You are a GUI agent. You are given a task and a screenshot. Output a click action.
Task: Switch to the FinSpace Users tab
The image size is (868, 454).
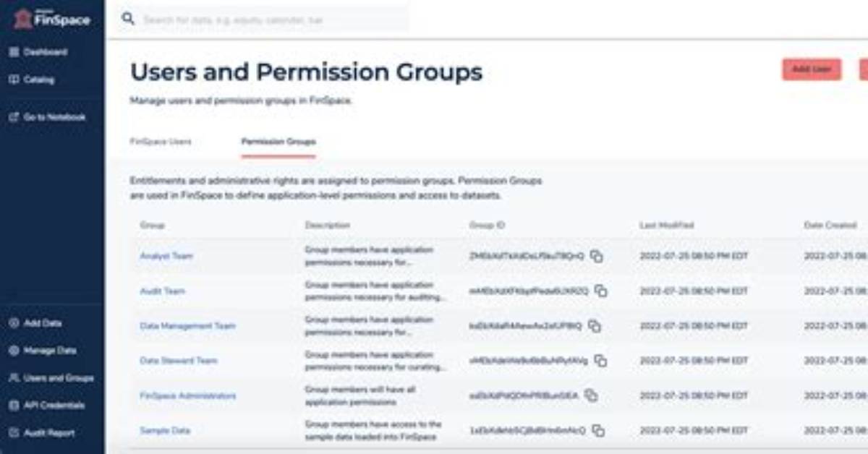pos(161,142)
